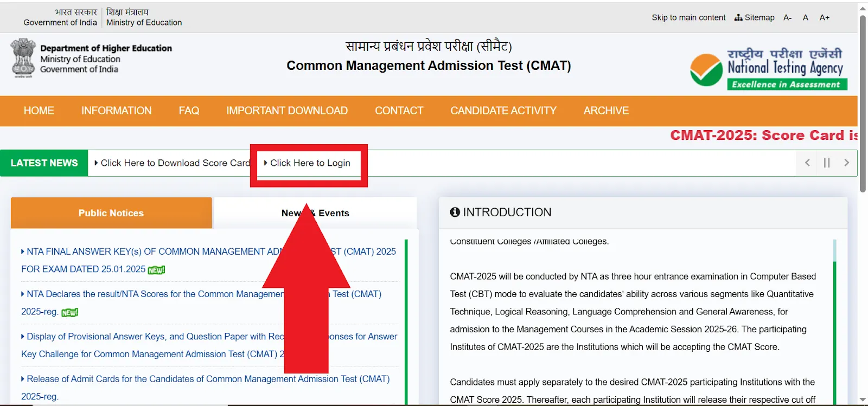Image resolution: width=868 pixels, height=406 pixels.
Task: Open NTA Declares the result/NTA Scores notice
Action: pyautogui.click(x=201, y=303)
